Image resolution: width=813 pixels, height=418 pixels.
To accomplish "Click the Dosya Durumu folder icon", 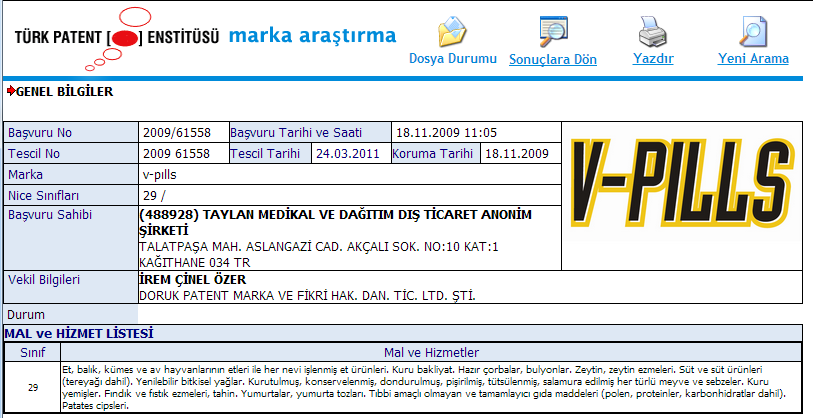I will point(452,31).
